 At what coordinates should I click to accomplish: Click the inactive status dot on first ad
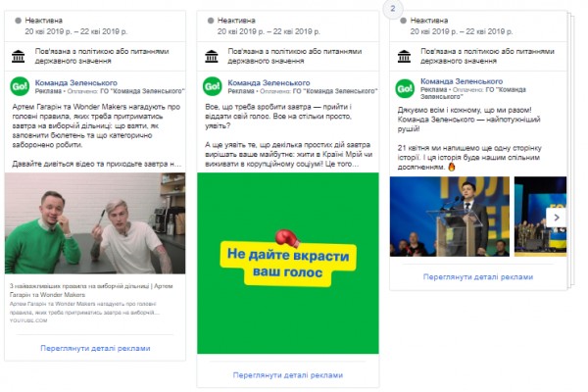tap(18, 21)
